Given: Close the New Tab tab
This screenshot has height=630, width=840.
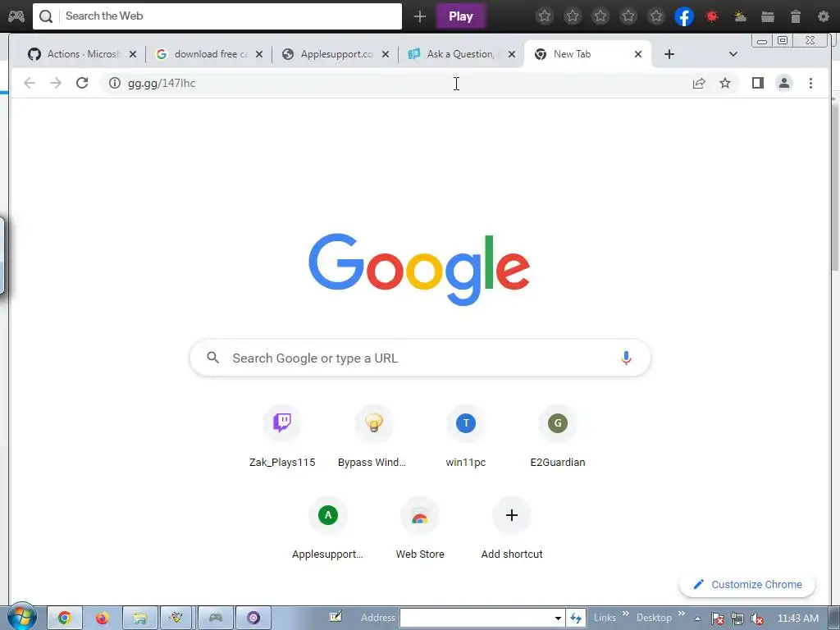Looking at the screenshot, I should pyautogui.click(x=638, y=54).
